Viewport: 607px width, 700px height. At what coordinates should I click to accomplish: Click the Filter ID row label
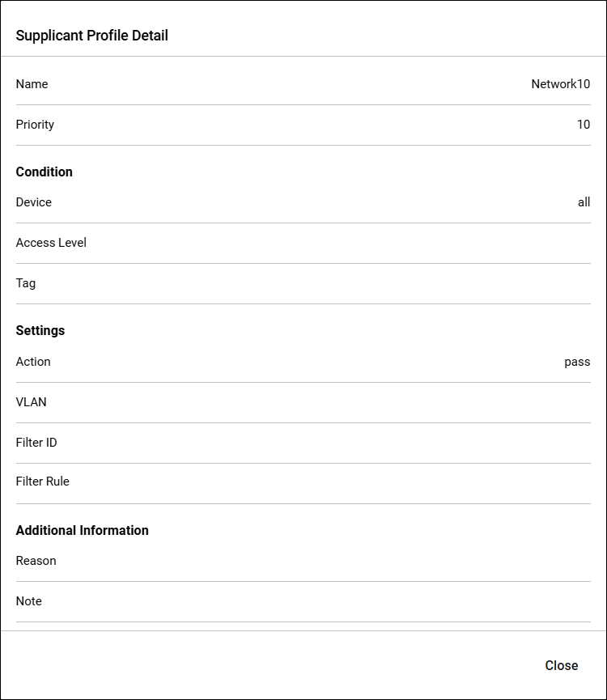point(36,443)
